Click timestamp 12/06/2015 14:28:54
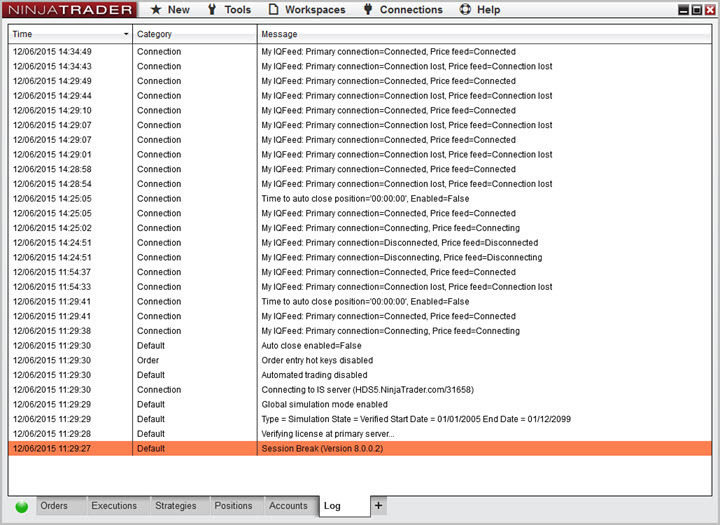This screenshot has height=525, width=720. (x=52, y=184)
